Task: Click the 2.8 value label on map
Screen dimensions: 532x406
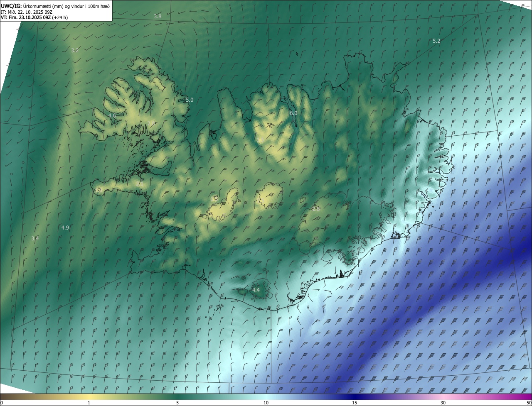Action: 316,209
